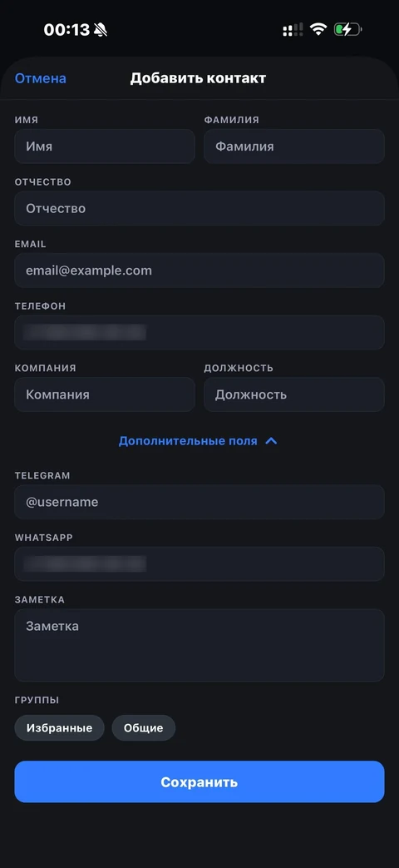Select the Отчество text field

pos(199,208)
